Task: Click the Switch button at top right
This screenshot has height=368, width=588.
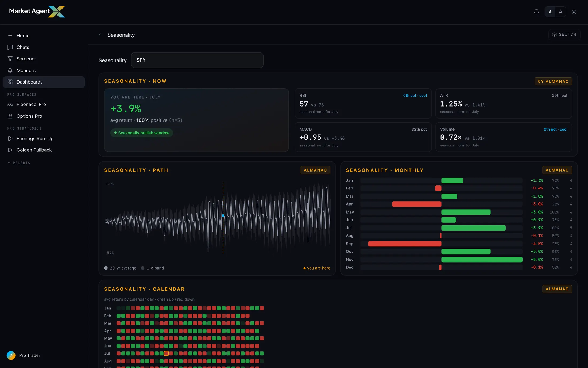Action: 564,35
